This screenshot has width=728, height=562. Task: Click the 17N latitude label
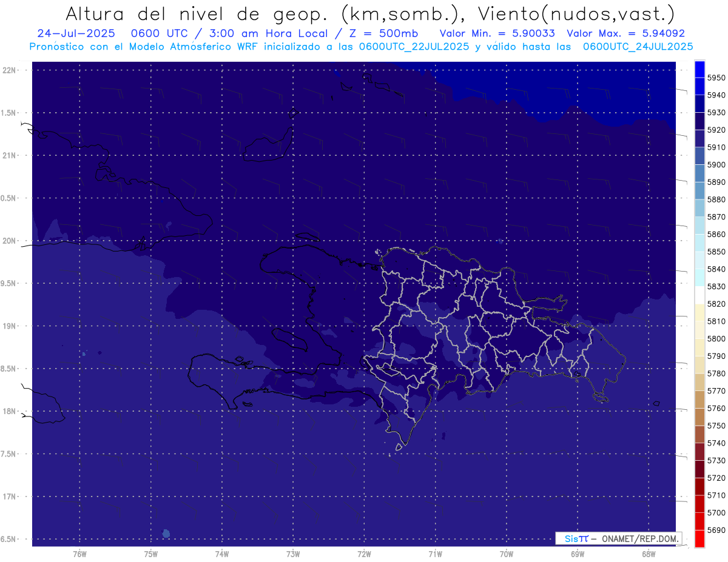[x=10, y=497]
